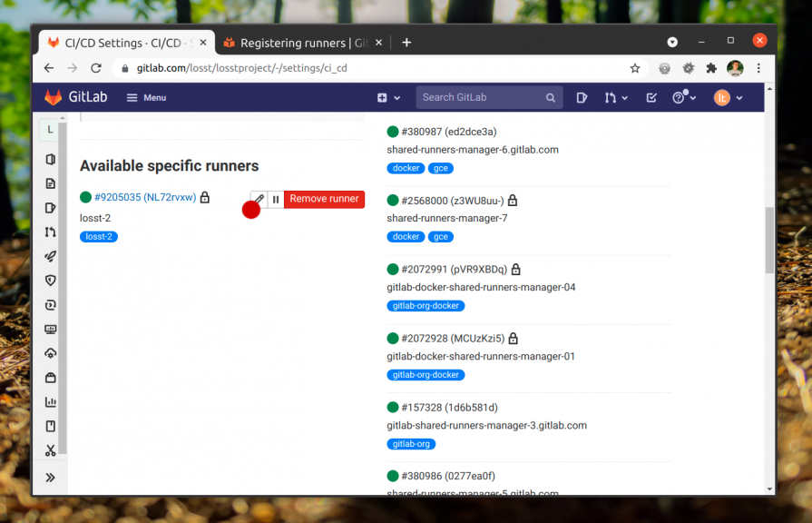Viewport: 812px width, 523px height.
Task: Pause the losst-2 specific runner
Action: (x=276, y=199)
